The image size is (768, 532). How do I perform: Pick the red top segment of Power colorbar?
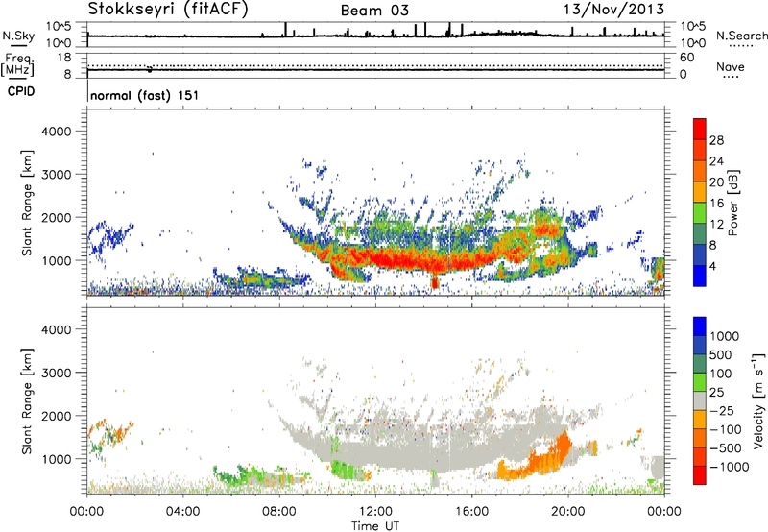[700, 129]
